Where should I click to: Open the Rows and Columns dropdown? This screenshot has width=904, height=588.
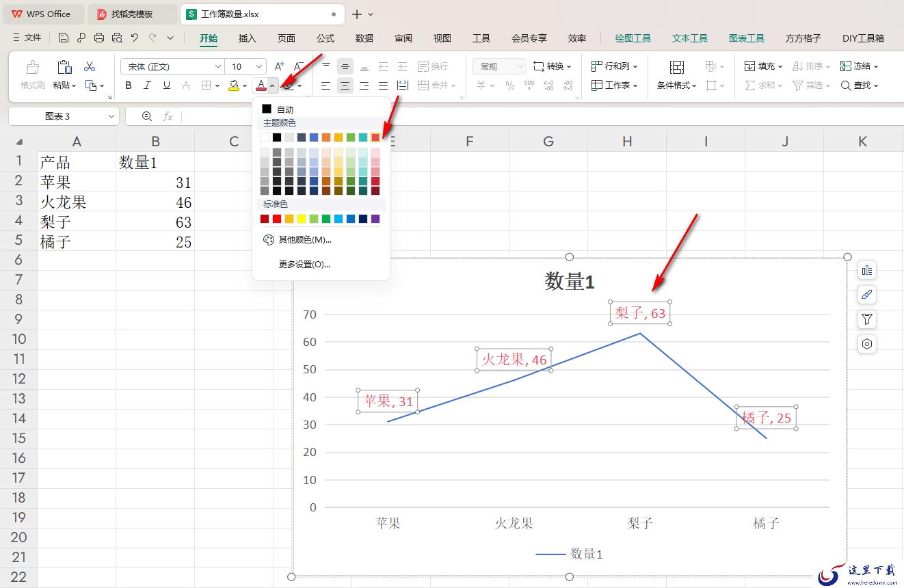coord(615,66)
